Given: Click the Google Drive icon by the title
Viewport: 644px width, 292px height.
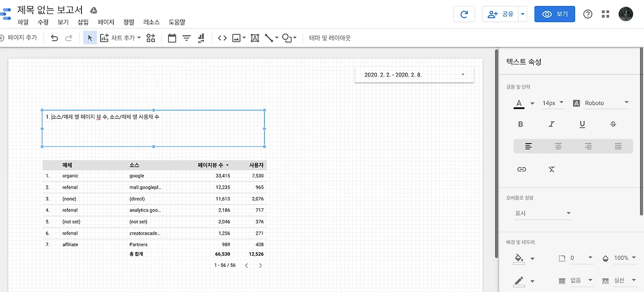Looking at the screenshot, I should click(x=93, y=11).
